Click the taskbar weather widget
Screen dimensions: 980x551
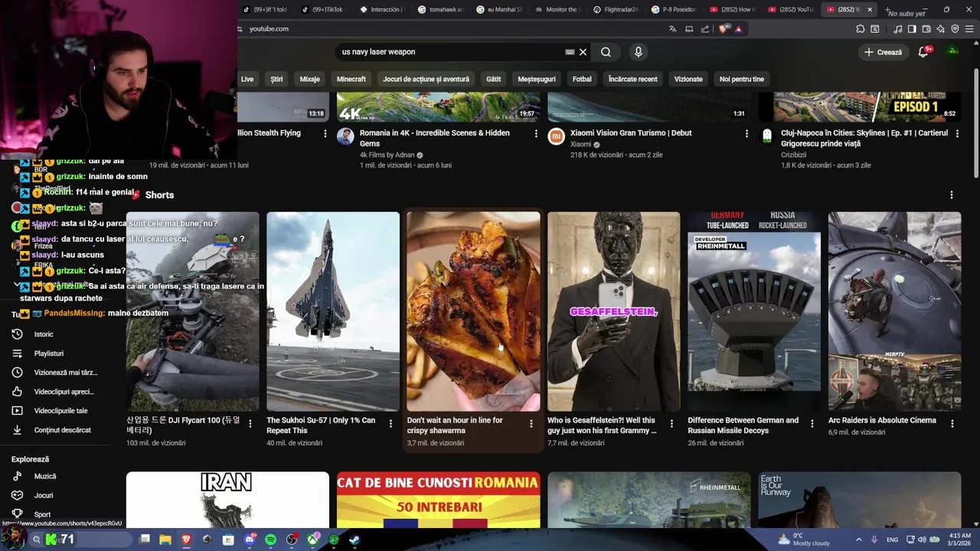point(804,540)
